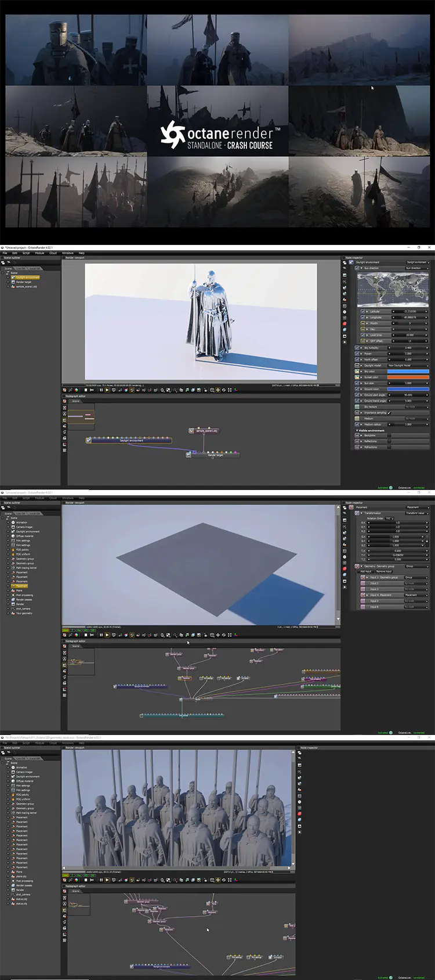Click the sun position world map

393,289
